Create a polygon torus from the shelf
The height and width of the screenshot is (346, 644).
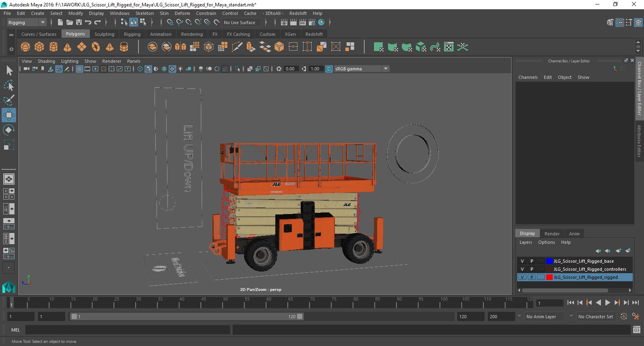click(x=96, y=47)
